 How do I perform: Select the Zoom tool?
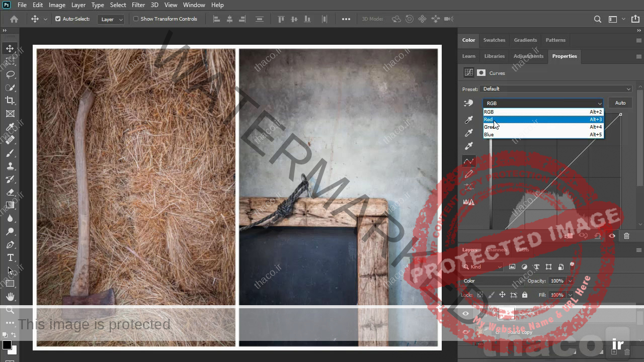tap(10, 310)
